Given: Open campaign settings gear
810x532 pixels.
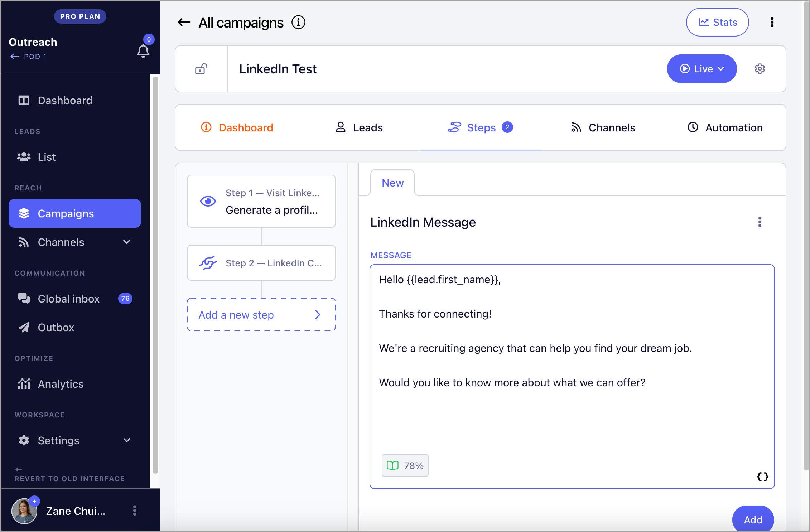Looking at the screenshot, I should point(760,69).
